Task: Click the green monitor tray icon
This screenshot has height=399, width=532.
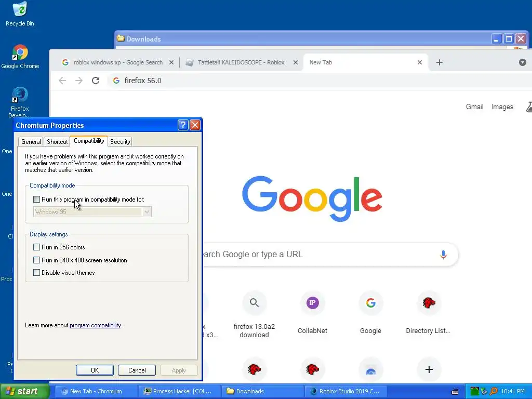Action: [x=474, y=391]
